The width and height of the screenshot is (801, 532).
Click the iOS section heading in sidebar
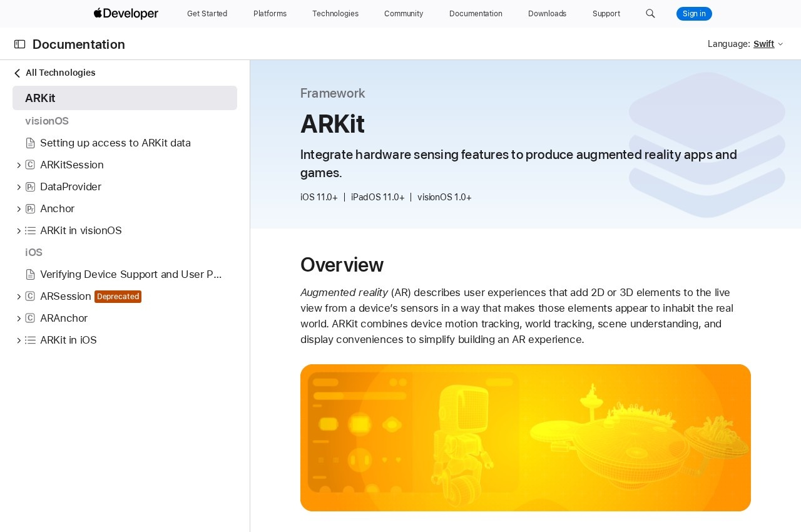pos(34,252)
